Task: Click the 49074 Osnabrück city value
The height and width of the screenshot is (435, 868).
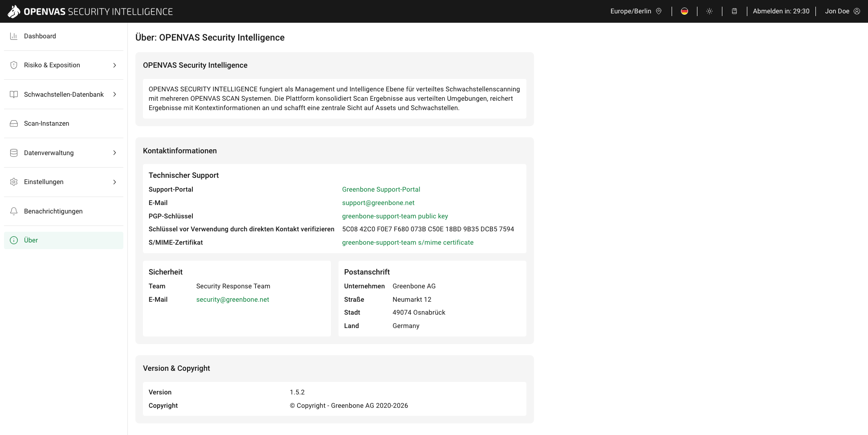Action: click(x=419, y=312)
